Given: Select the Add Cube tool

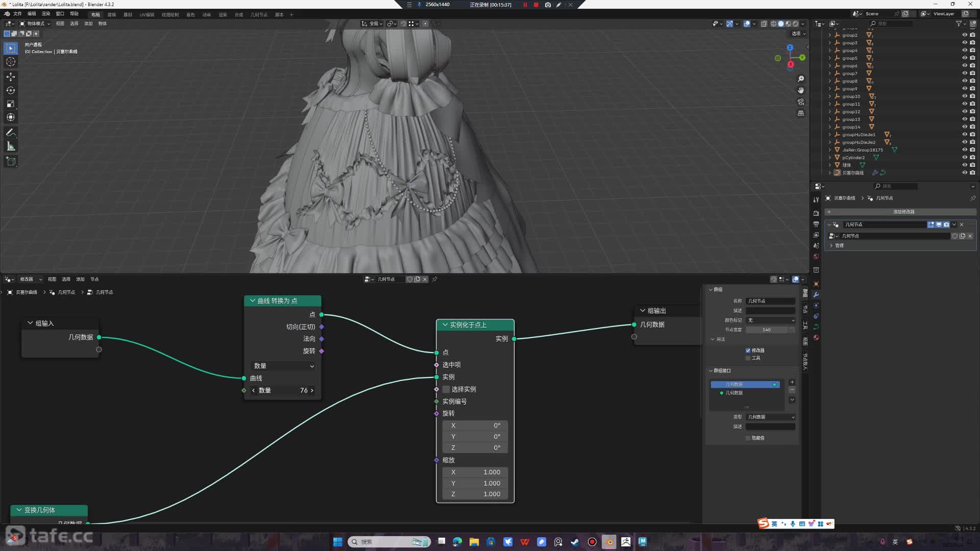Looking at the screenshot, I should tap(11, 162).
